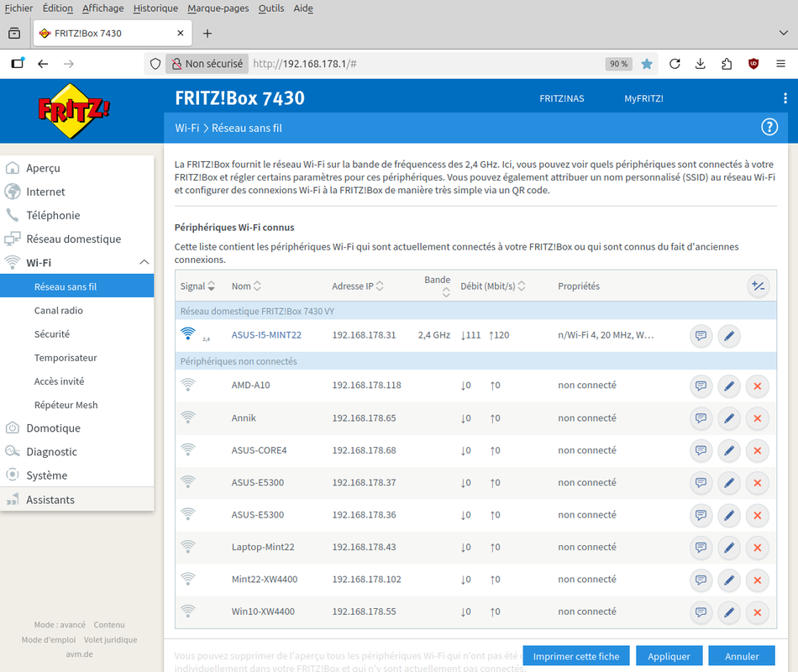Collapse the Wi-Fi sidebar section
This screenshot has height=672, width=798.
[144, 262]
